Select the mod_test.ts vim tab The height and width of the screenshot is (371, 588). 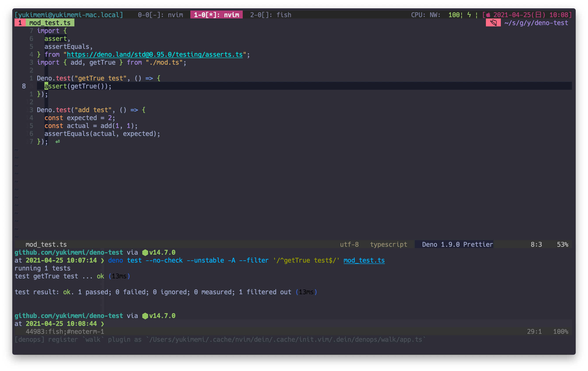coord(50,23)
